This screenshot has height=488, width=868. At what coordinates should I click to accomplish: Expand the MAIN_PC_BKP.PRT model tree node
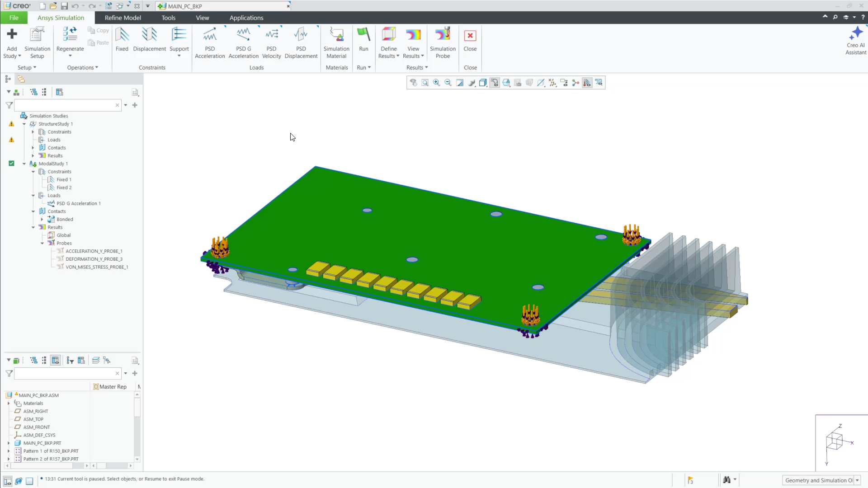click(9, 443)
